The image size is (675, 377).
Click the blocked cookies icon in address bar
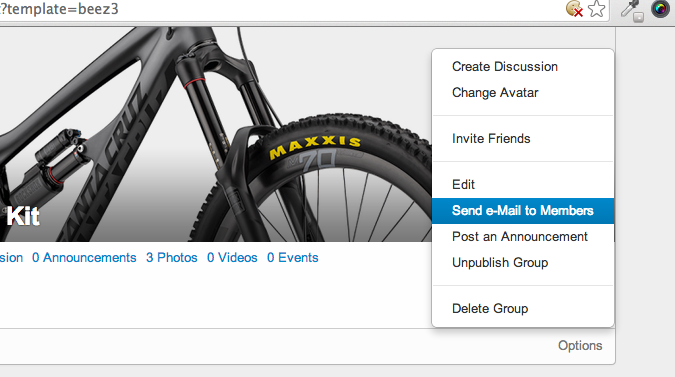(574, 9)
